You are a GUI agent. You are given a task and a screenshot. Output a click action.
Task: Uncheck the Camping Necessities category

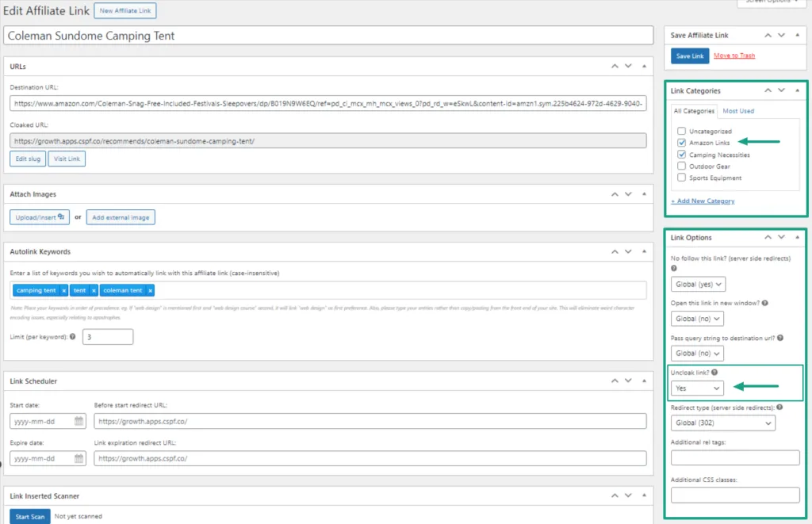pyautogui.click(x=681, y=155)
